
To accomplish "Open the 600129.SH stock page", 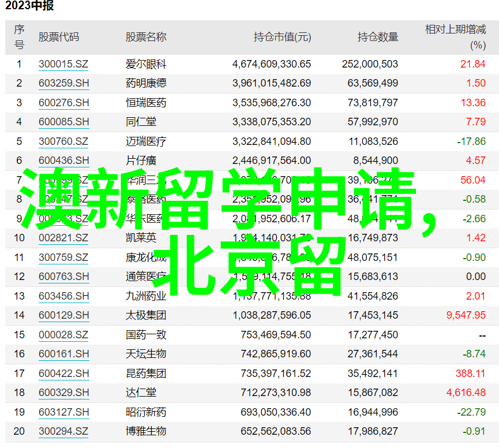I will (64, 315).
